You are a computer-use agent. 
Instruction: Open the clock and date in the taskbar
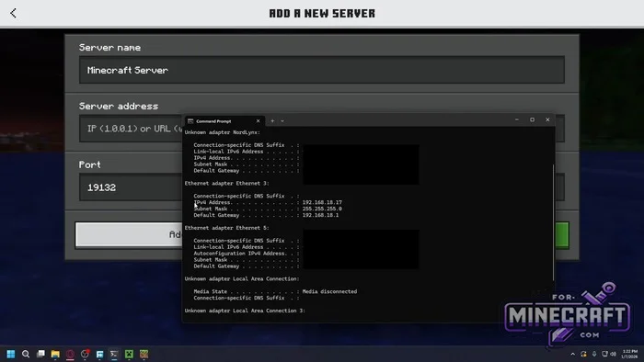pos(629,354)
